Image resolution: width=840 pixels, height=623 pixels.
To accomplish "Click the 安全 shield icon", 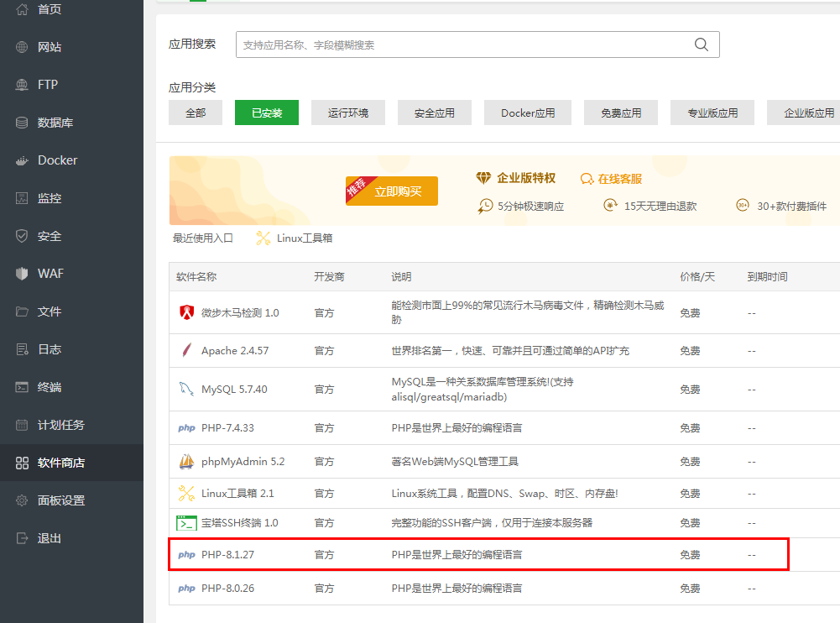I will [22, 236].
